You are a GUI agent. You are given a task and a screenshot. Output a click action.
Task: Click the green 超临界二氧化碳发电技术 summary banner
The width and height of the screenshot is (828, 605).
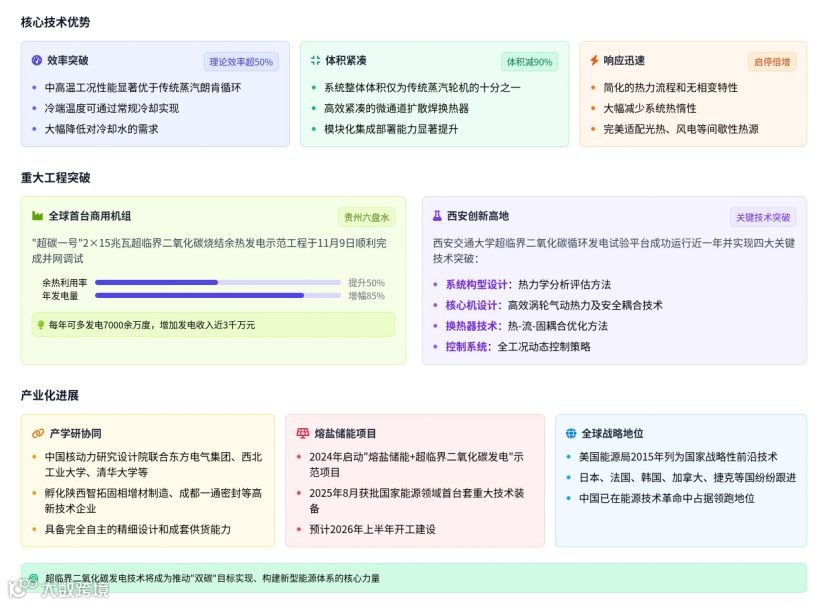(414, 578)
